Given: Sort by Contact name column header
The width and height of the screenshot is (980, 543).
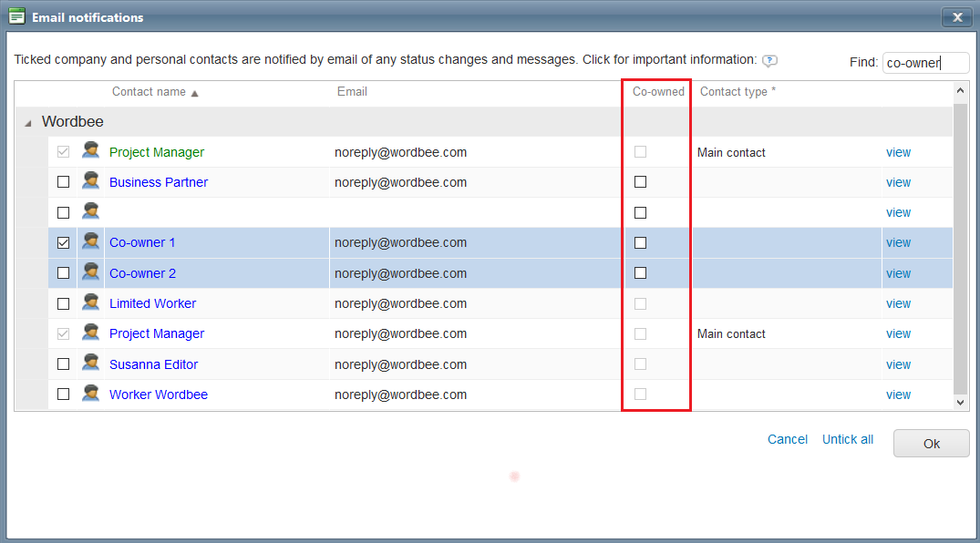Looking at the screenshot, I should 149,92.
